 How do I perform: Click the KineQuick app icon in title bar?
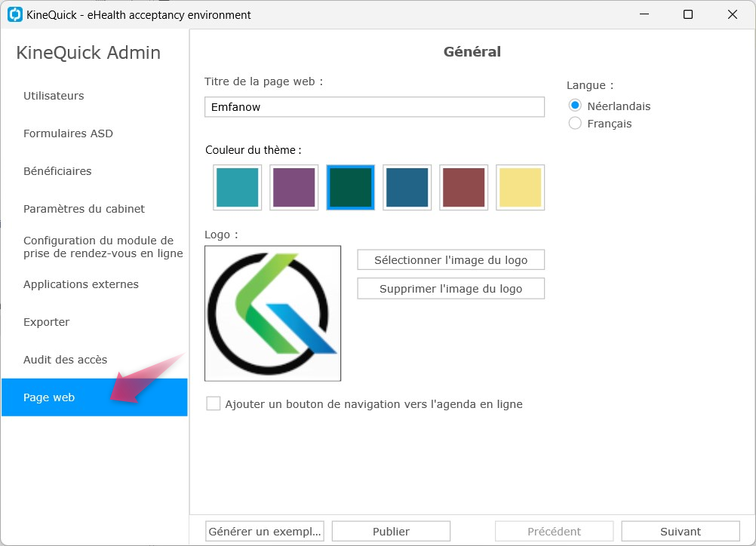click(15, 14)
